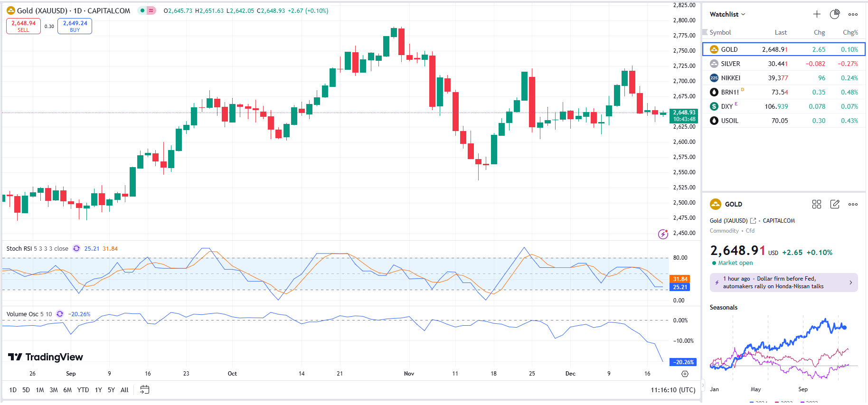
Task: Click the go-to-date calendar icon
Action: 145,390
